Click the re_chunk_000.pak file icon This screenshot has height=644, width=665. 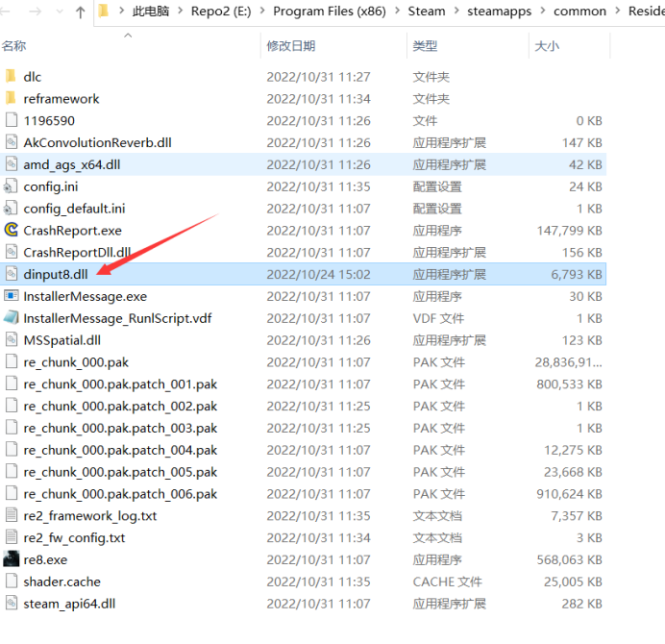tap(12, 361)
